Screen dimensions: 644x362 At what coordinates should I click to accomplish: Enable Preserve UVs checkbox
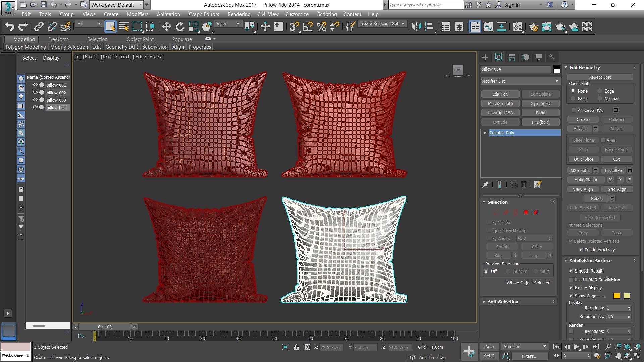(x=574, y=110)
